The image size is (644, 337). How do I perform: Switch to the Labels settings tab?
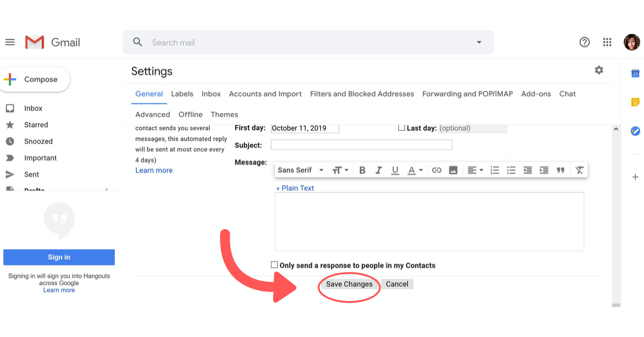pyautogui.click(x=182, y=93)
